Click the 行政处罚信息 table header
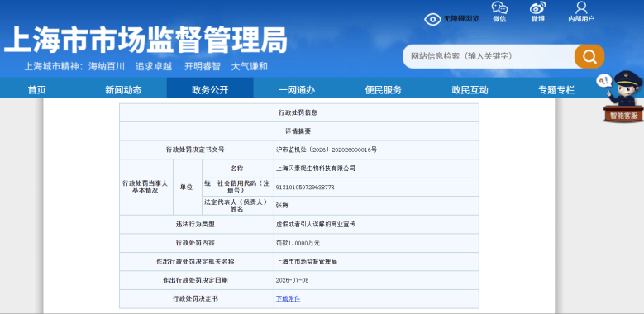Screen dimensions: 644x314 coord(299,112)
